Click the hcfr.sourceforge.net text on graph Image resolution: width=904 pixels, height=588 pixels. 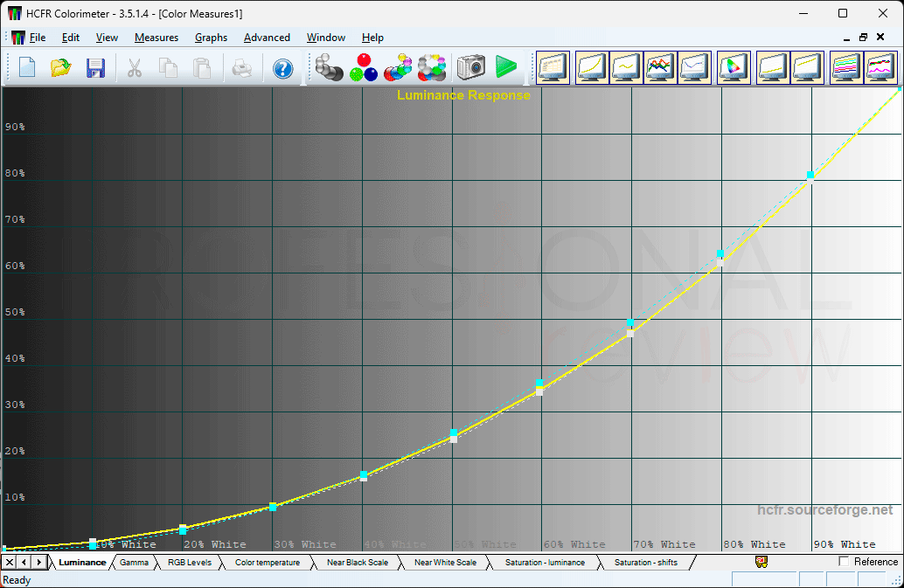[x=824, y=509]
